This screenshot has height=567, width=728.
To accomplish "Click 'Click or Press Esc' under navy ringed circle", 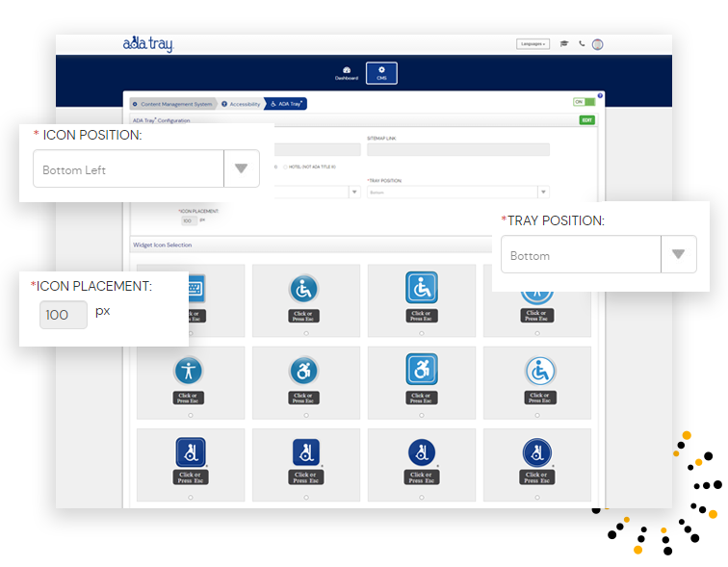I will tap(537, 477).
